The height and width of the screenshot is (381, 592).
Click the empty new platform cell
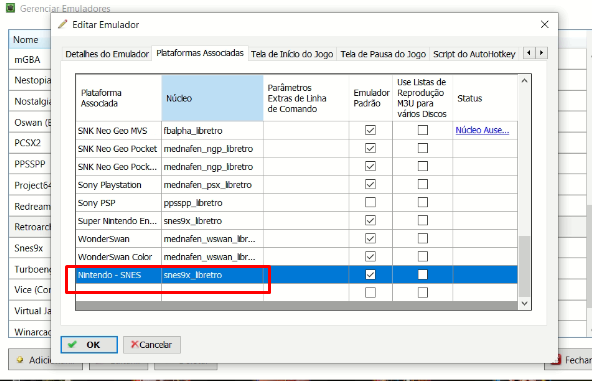click(x=119, y=293)
